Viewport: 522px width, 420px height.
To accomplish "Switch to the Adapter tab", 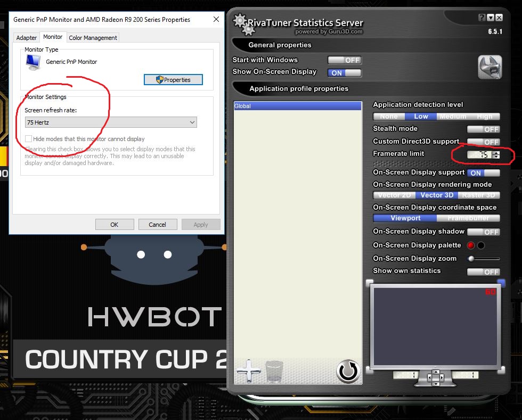I will coord(26,38).
